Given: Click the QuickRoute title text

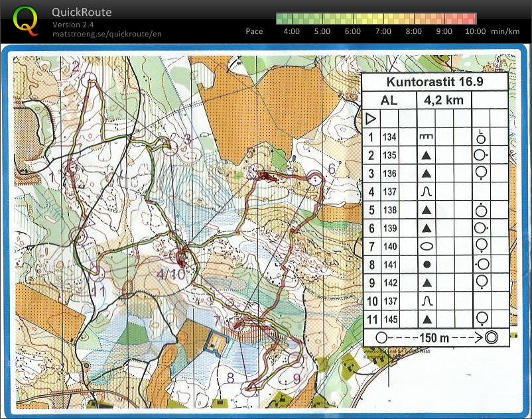Looking at the screenshot, I should (82, 13).
